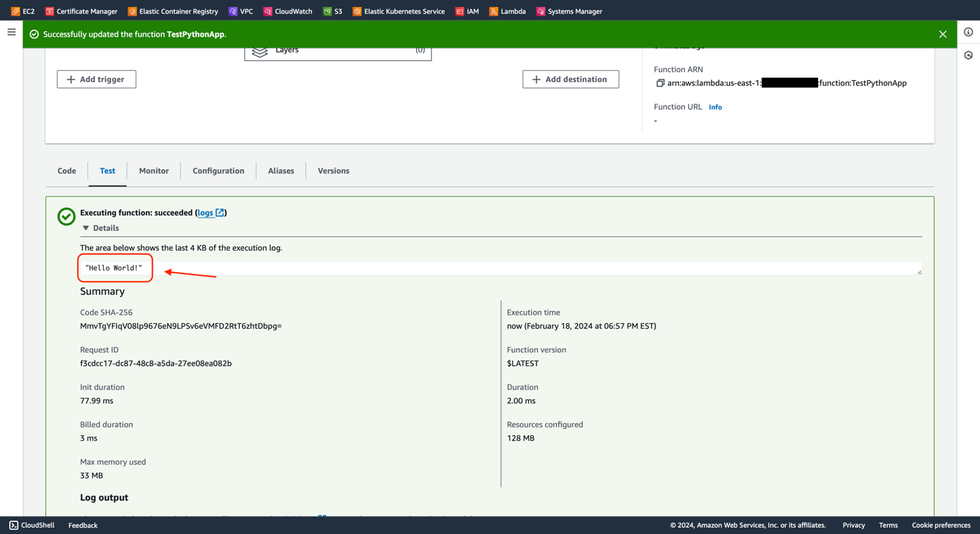This screenshot has height=534, width=980.
Task: Click the Resources configured value 128 MB
Action: click(x=521, y=438)
